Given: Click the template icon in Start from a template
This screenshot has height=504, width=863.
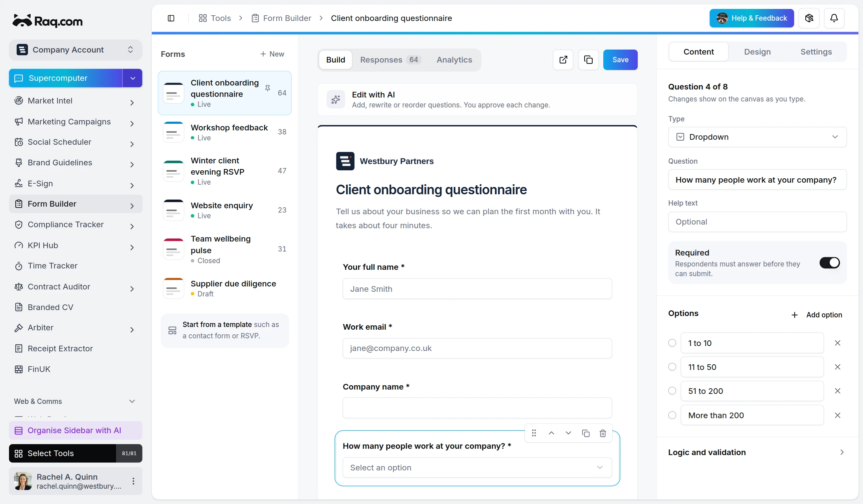Looking at the screenshot, I should coord(172,330).
